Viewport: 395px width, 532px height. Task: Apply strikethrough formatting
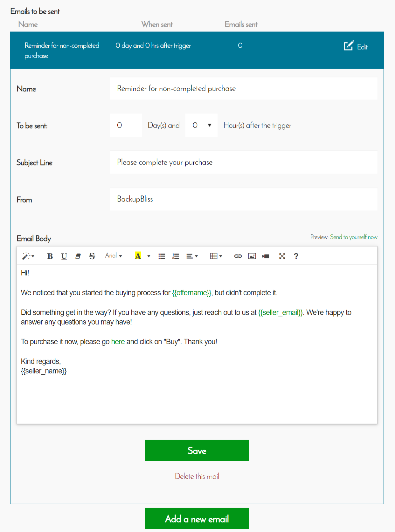(x=92, y=256)
